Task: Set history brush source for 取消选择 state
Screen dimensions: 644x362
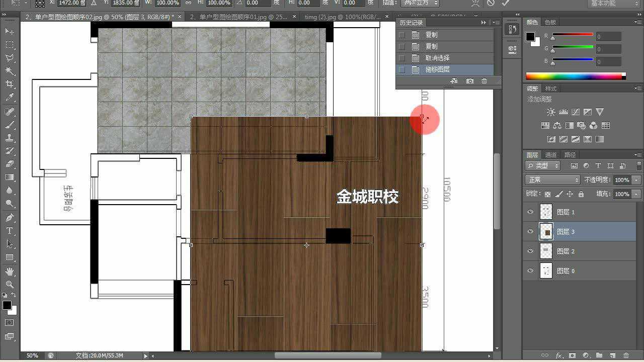Action: [x=401, y=58]
